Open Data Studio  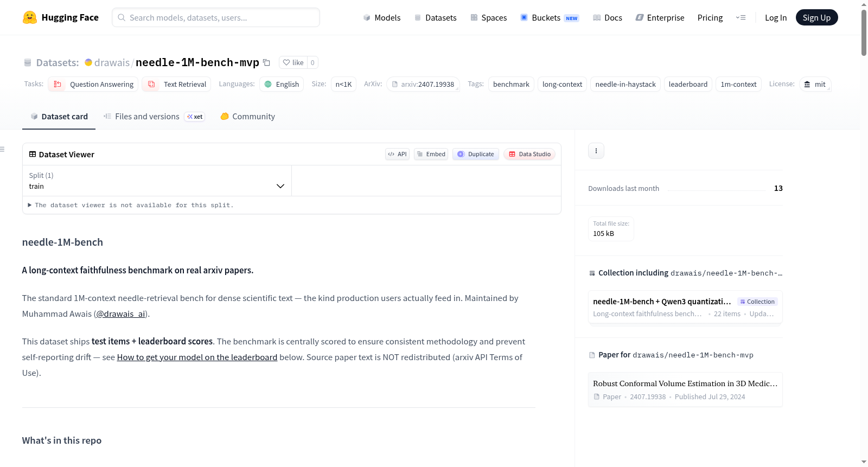click(x=529, y=154)
